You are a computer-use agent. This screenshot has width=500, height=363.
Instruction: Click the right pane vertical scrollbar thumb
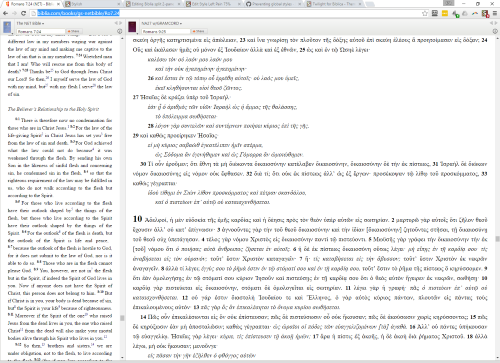pos(497,239)
